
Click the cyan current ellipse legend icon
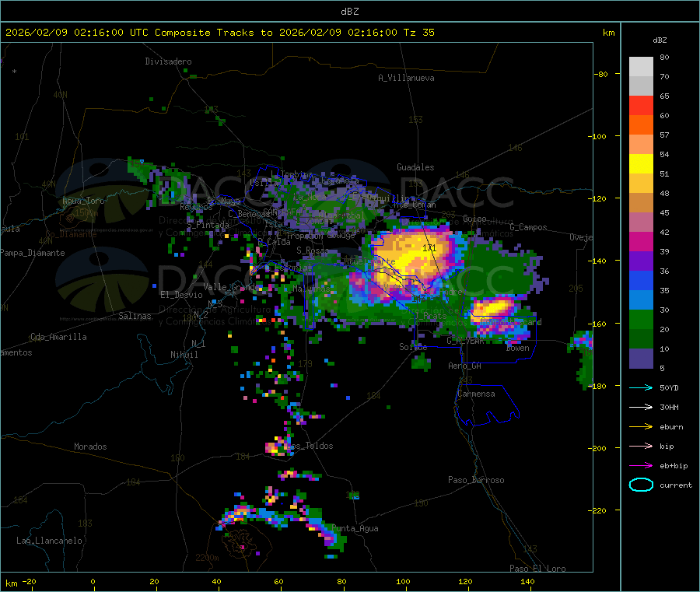click(641, 485)
